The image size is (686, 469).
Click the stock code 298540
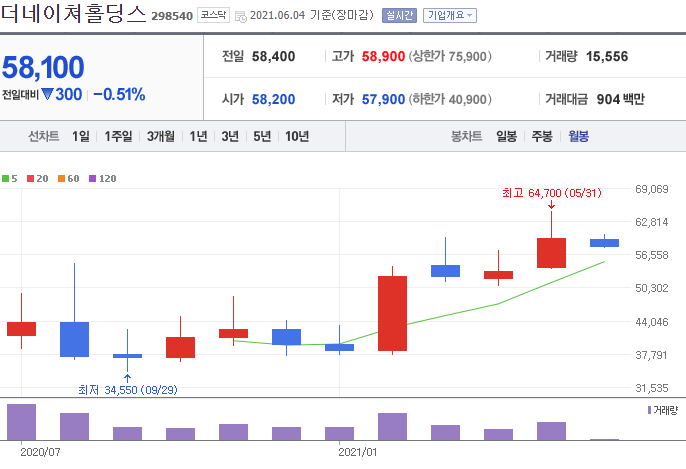[x=172, y=16]
